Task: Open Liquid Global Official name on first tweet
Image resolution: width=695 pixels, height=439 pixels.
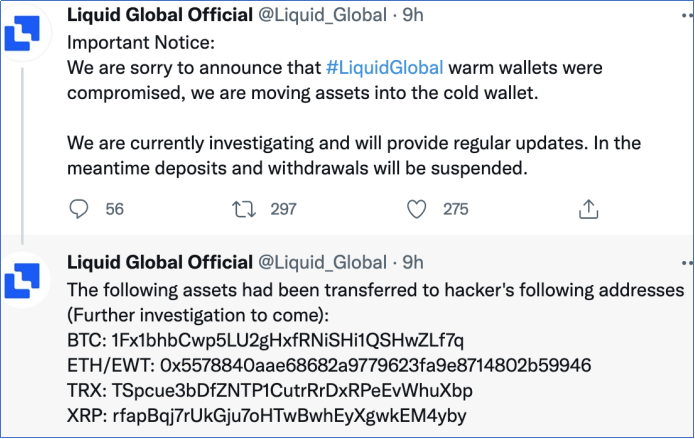Action: (160, 15)
